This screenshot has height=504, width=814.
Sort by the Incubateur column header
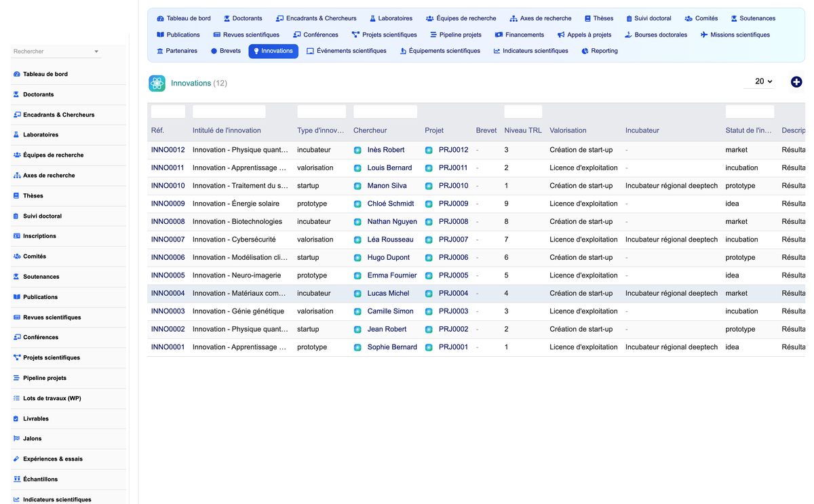point(642,130)
